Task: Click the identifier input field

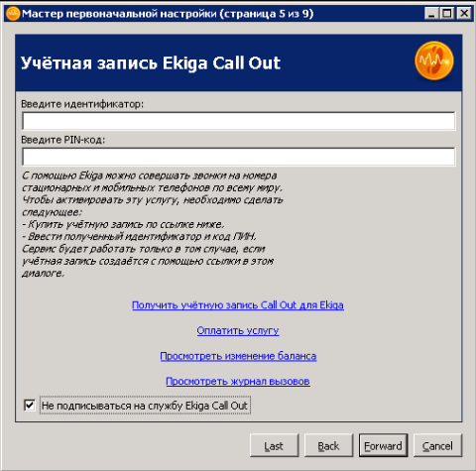Action: (238, 121)
